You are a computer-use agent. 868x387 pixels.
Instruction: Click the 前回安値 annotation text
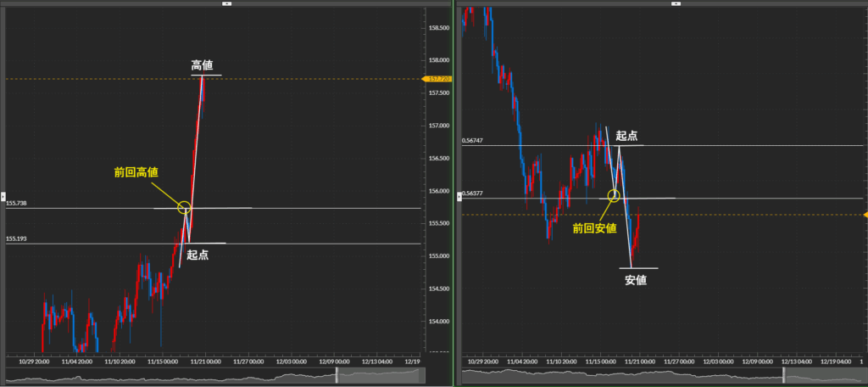[x=593, y=227]
